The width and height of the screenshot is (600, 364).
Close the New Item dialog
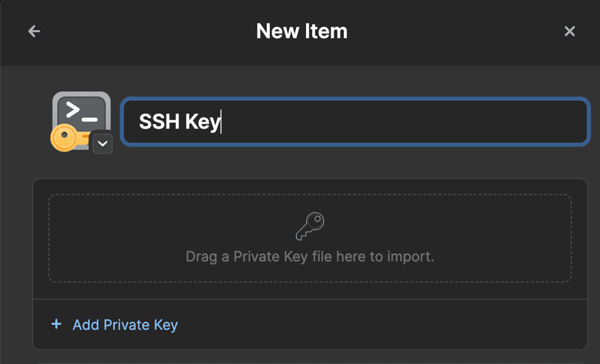569,31
